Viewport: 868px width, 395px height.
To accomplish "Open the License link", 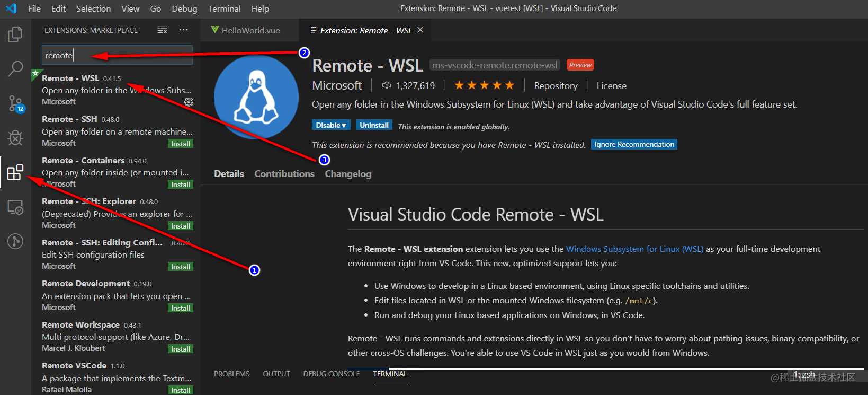I will pos(612,86).
